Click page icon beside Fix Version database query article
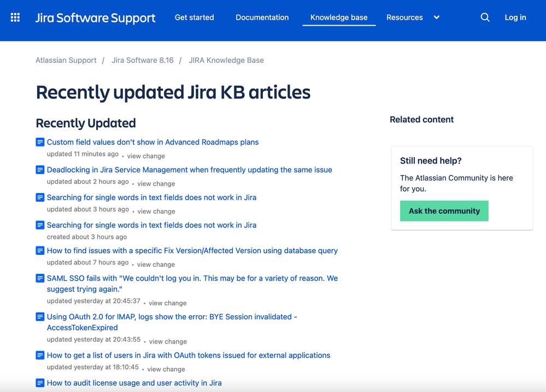This screenshot has width=546, height=392. tap(40, 250)
